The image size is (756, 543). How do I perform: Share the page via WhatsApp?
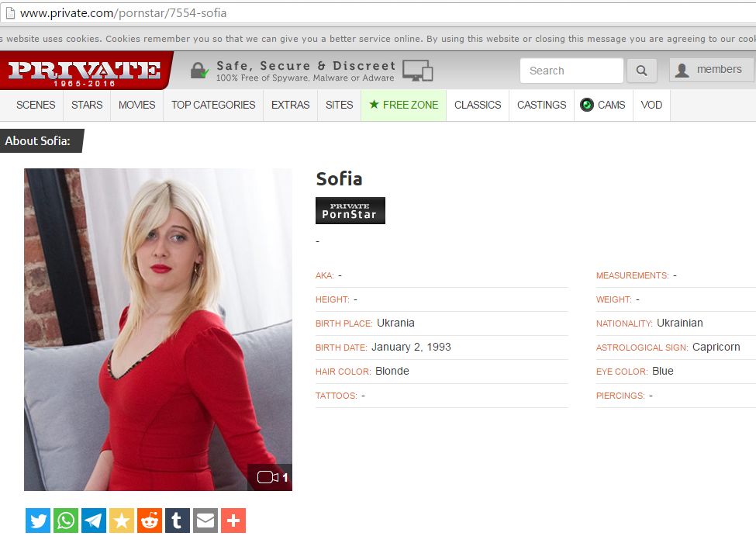(x=65, y=520)
